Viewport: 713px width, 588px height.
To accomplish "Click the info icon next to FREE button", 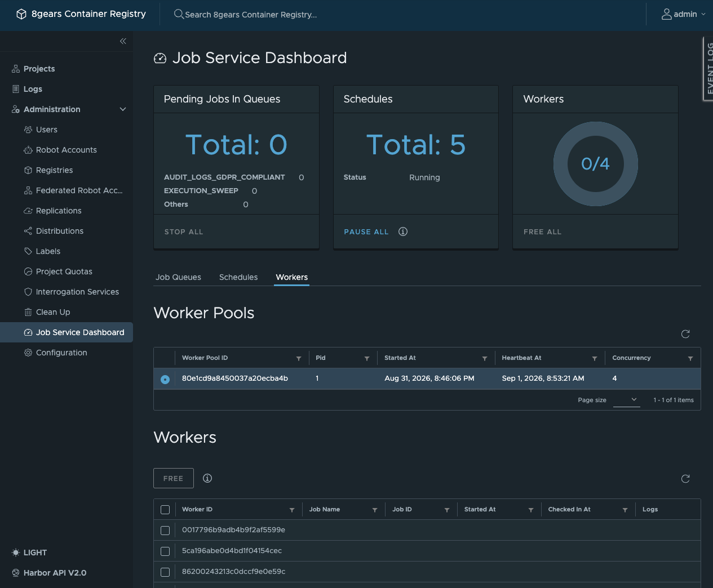I will coord(207,478).
